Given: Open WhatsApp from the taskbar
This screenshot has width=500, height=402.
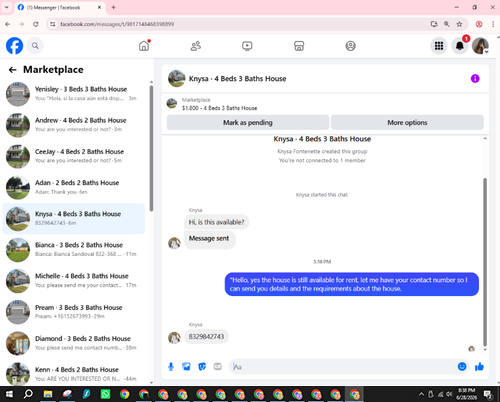Looking at the screenshot, I should pos(105,394).
